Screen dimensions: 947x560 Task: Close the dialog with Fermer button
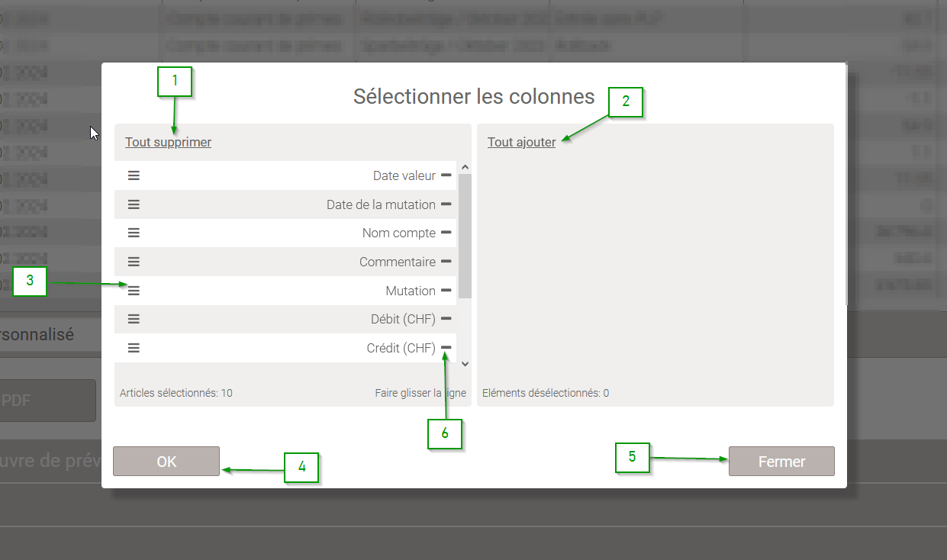pyautogui.click(x=781, y=462)
